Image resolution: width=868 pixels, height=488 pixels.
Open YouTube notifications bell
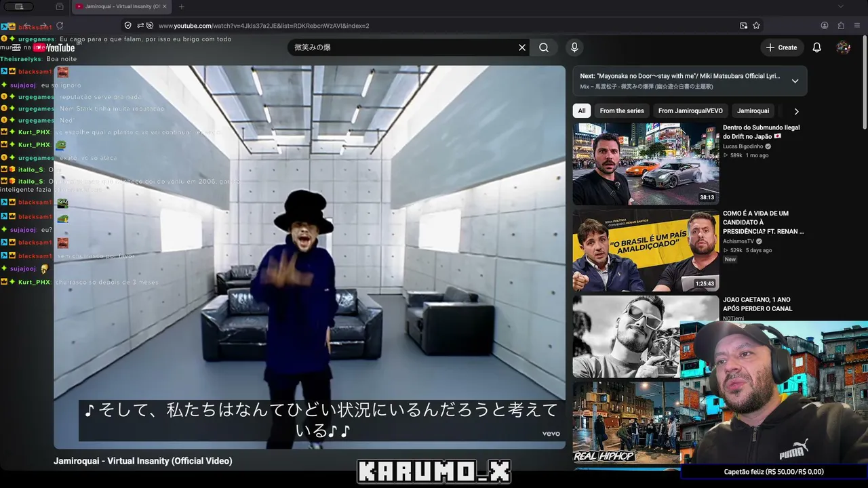point(817,47)
